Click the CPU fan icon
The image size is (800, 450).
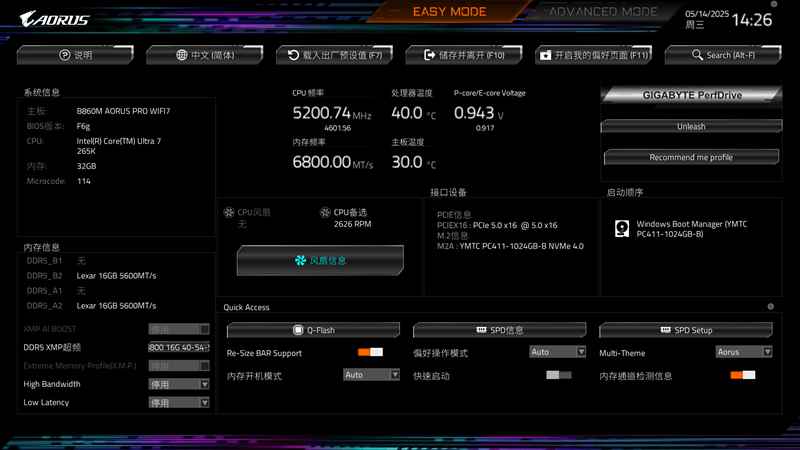coord(229,212)
